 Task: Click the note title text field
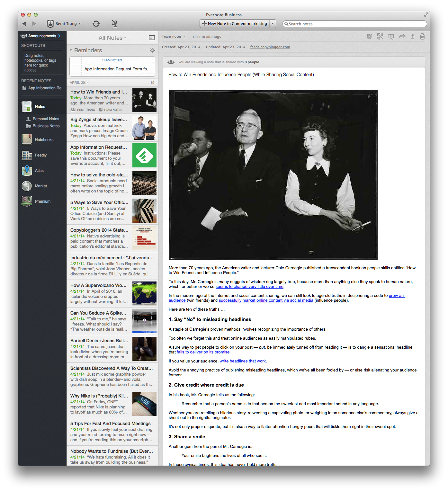(294, 75)
